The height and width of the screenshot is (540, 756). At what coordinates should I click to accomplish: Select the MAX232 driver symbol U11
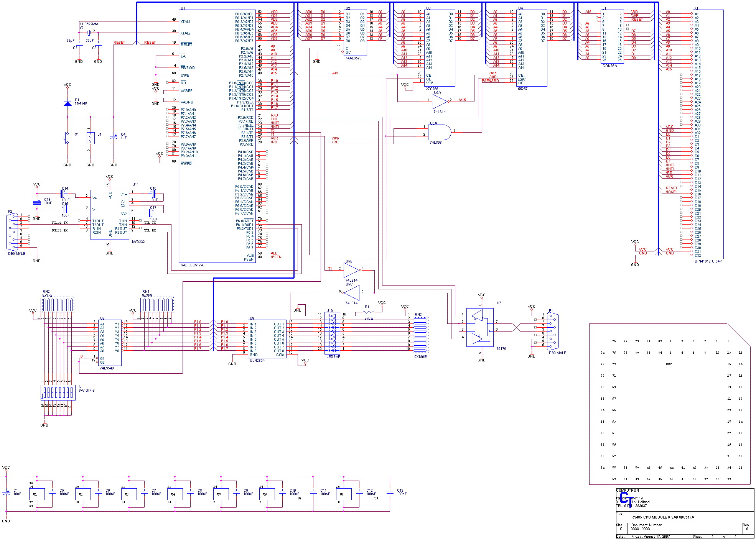[109, 215]
